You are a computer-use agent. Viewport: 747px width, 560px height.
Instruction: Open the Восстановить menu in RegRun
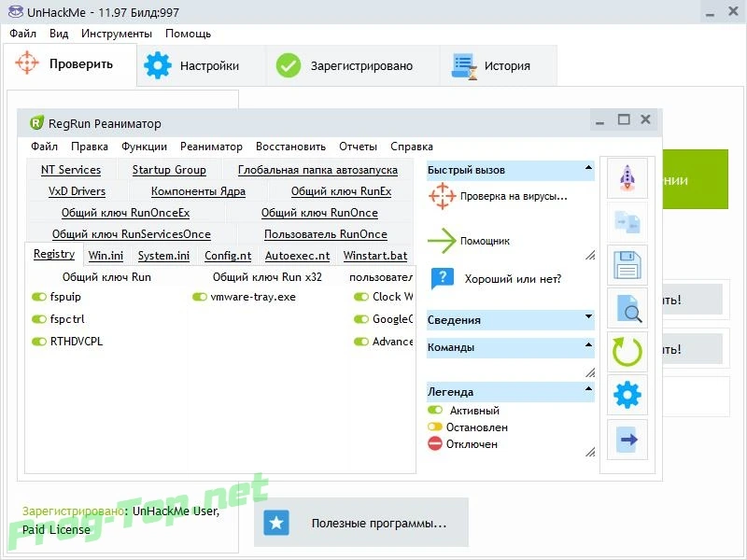click(x=290, y=147)
